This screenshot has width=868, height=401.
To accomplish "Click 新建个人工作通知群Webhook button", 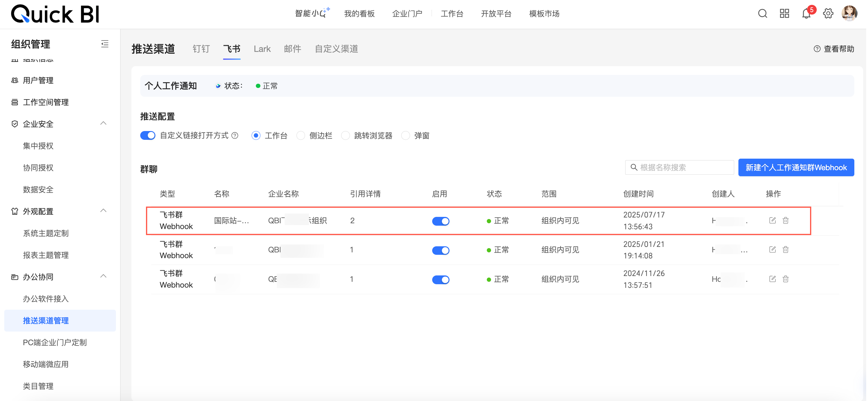I will point(796,167).
